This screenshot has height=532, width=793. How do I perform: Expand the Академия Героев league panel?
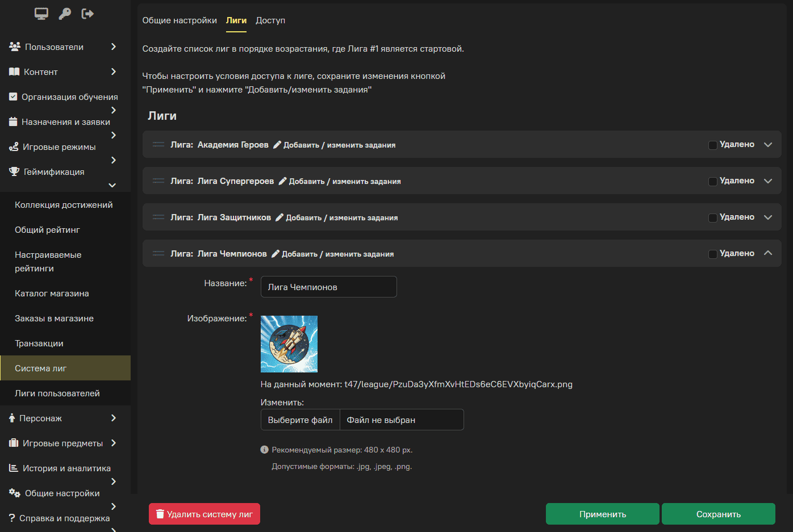[x=768, y=145]
